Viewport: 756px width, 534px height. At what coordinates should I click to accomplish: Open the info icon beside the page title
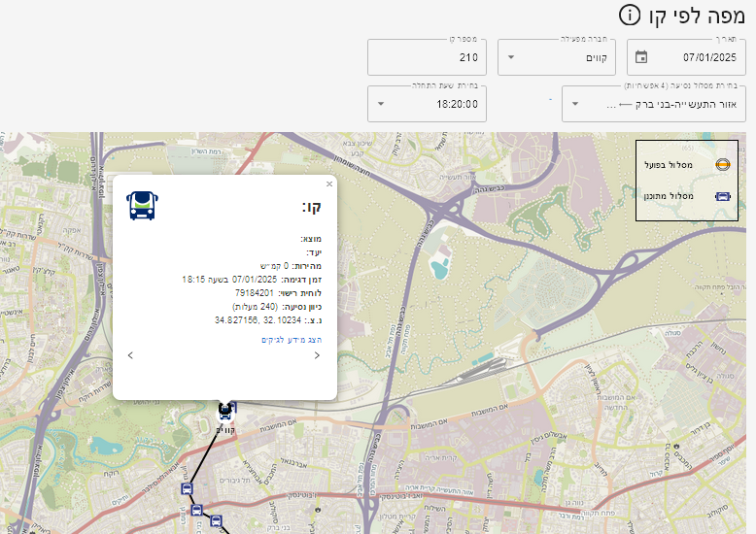click(x=630, y=15)
